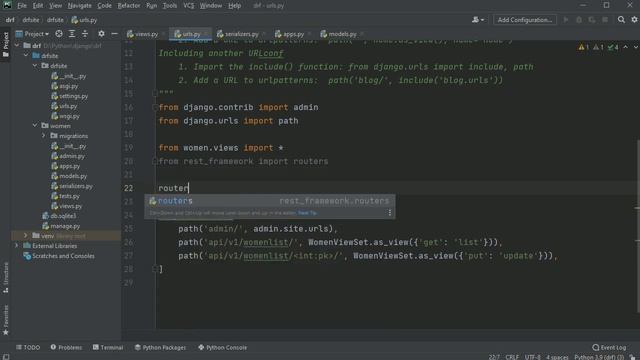Select db.sqlite3 file
Image resolution: width=640 pixels, height=360 pixels.
tap(63, 216)
